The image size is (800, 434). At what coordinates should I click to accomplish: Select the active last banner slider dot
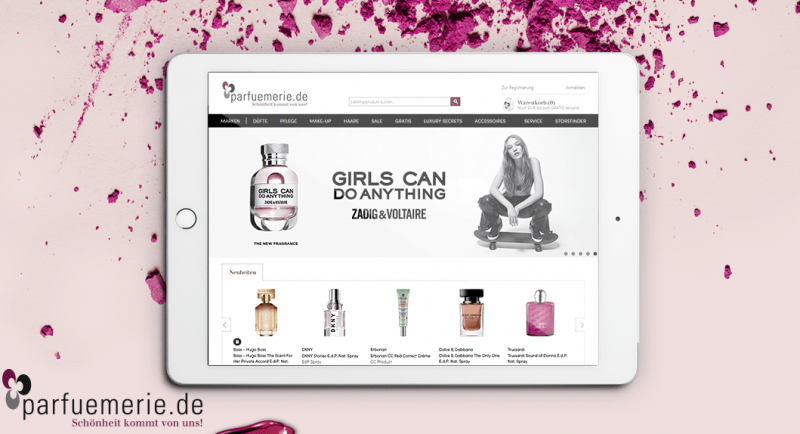595,253
